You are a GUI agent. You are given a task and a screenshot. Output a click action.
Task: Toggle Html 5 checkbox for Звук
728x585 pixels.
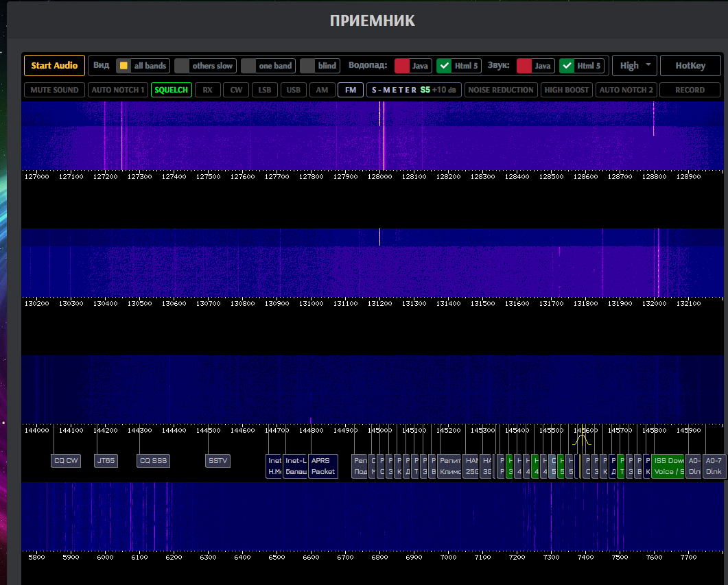[x=581, y=66]
